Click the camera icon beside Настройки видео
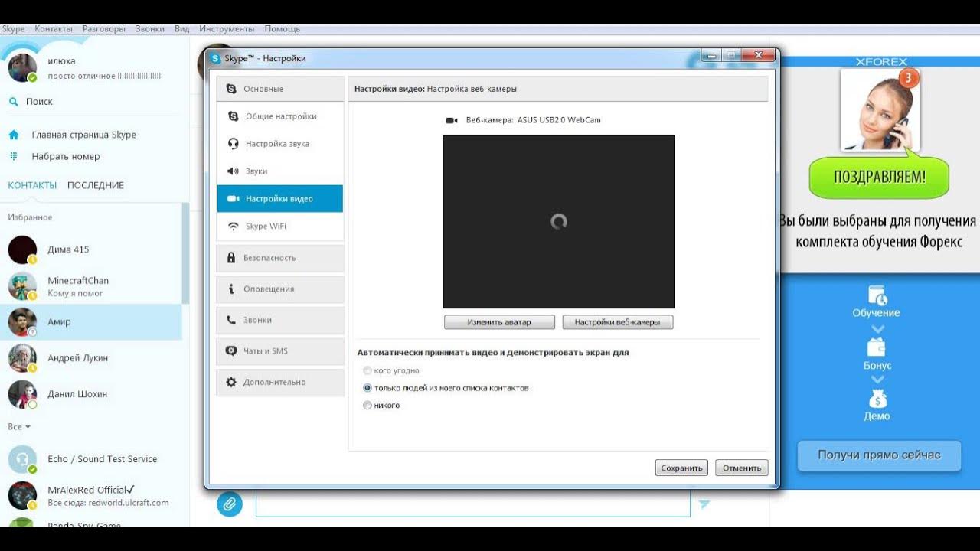980x551 pixels. click(234, 199)
